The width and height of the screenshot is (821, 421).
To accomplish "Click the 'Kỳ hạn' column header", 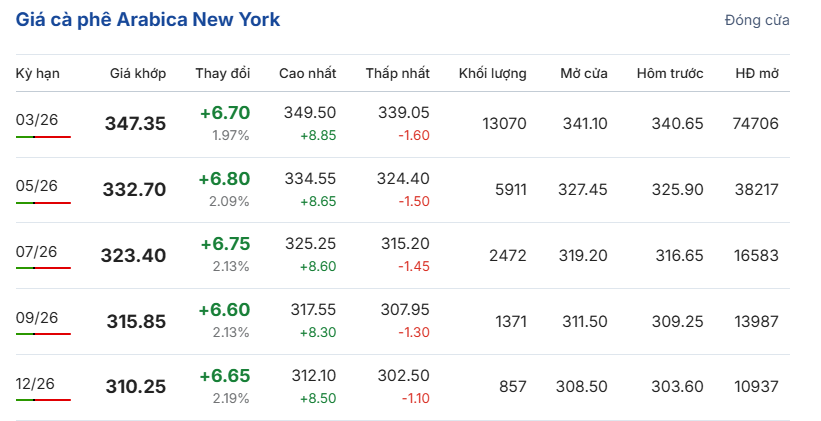I will pos(36,74).
